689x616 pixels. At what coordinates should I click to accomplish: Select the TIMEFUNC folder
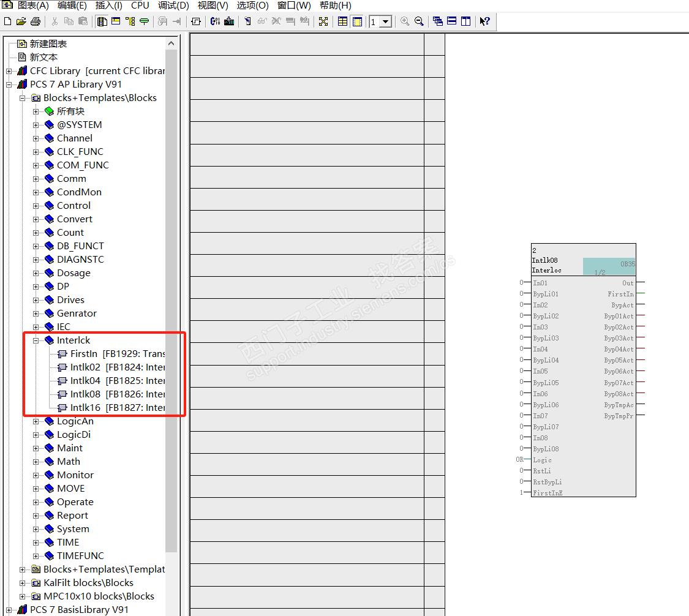[80, 556]
